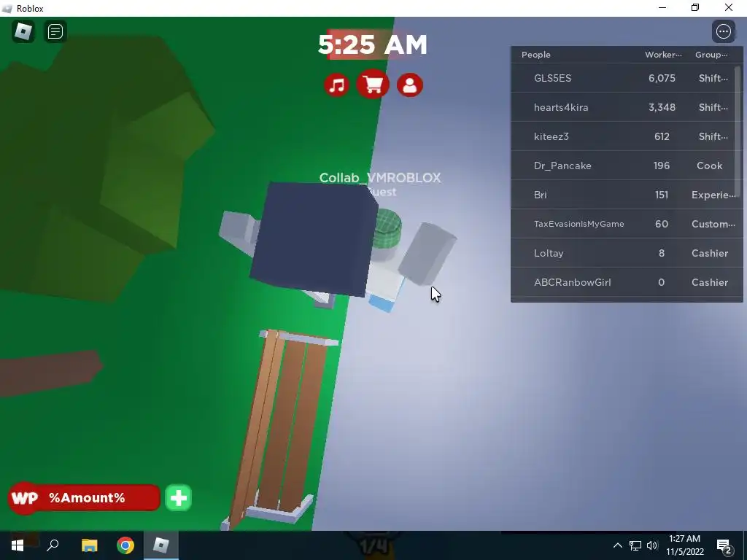Open the Roblox menu icon
Image resolution: width=747 pixels, height=560 pixels.
pyautogui.click(x=23, y=31)
